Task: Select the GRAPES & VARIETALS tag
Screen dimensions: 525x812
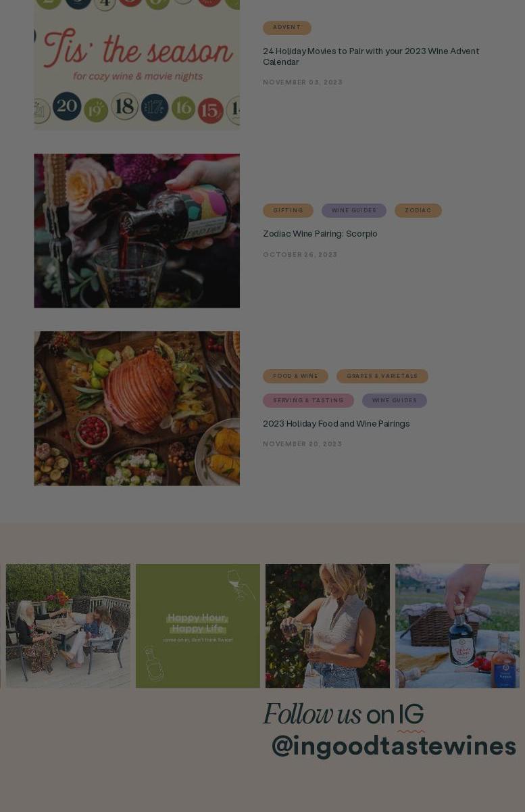Action: coord(382,376)
